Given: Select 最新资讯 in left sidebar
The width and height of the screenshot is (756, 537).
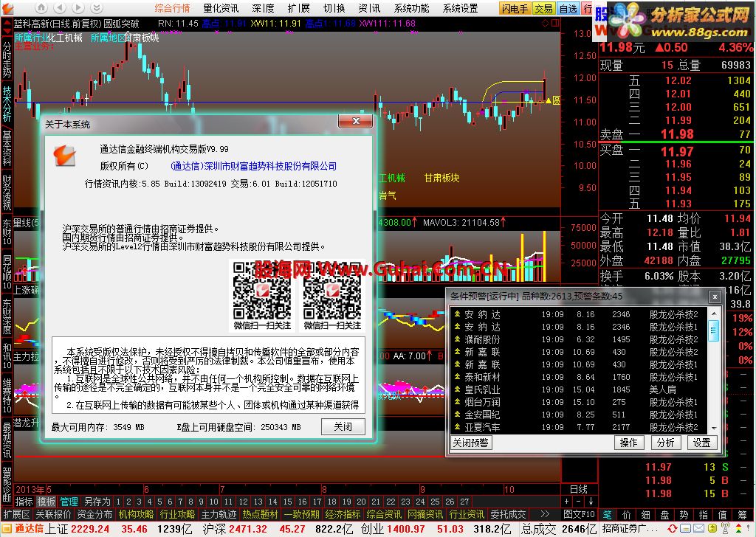Looking at the screenshot, I should 7,440.
